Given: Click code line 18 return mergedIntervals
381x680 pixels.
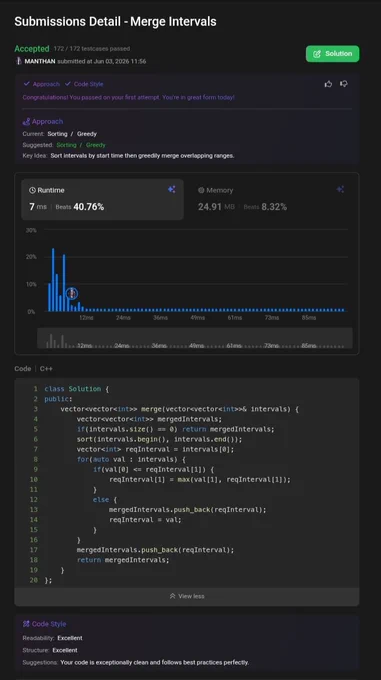Looking at the screenshot, I should pos(123,560).
